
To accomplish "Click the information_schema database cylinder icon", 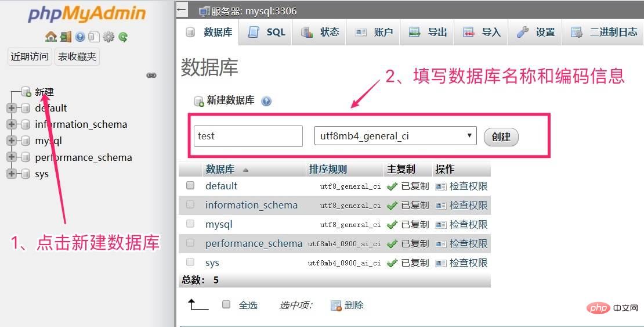I will point(26,124).
